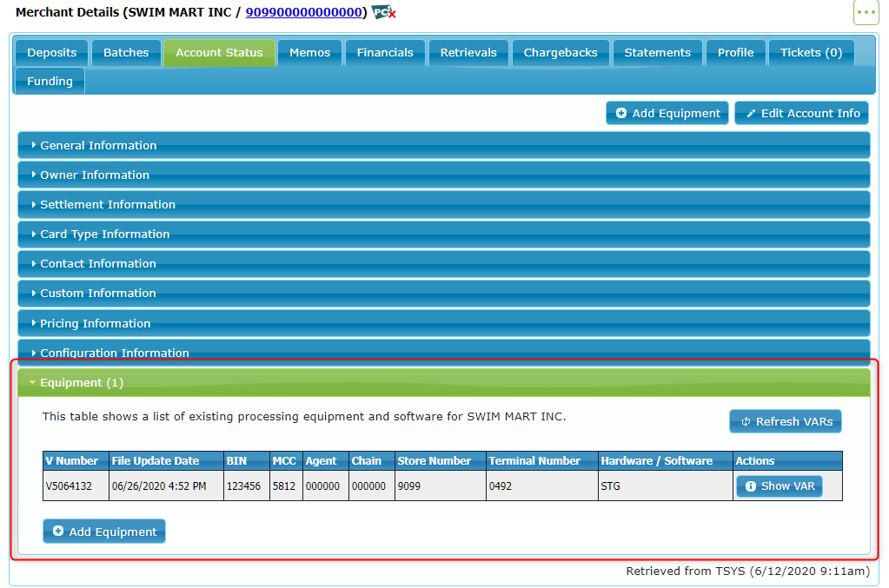Expand the General Information section
This screenshot has height=588, width=889.
click(444, 145)
